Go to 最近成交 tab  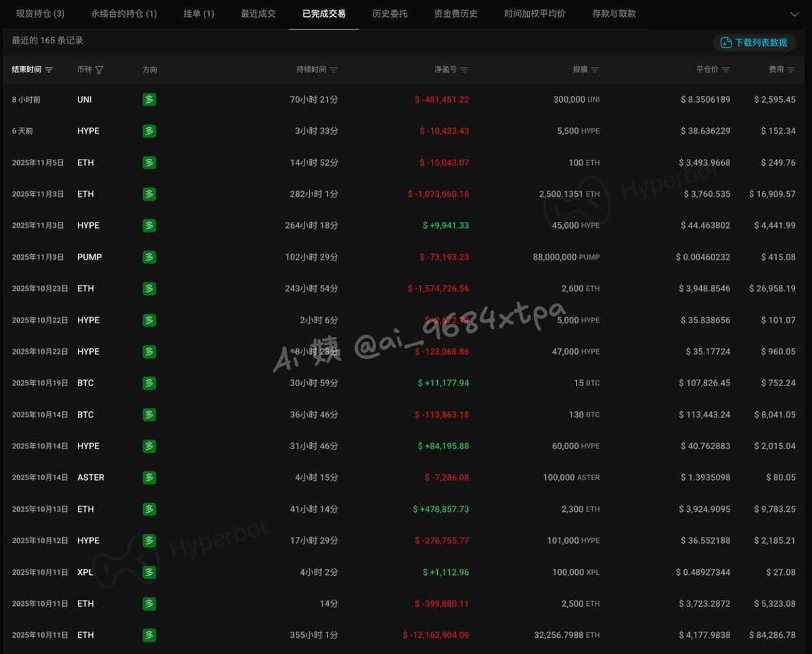(258, 14)
